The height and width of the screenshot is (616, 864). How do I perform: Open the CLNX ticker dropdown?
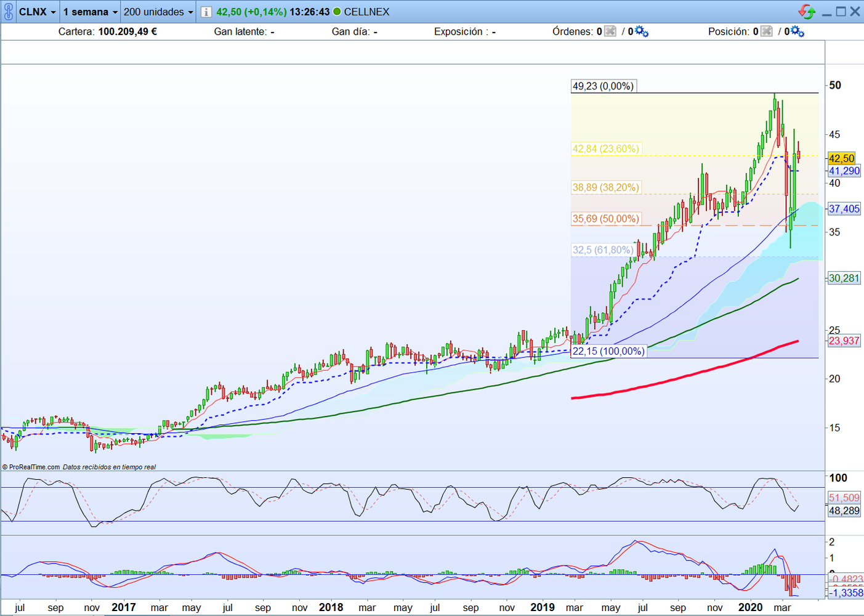(x=38, y=12)
